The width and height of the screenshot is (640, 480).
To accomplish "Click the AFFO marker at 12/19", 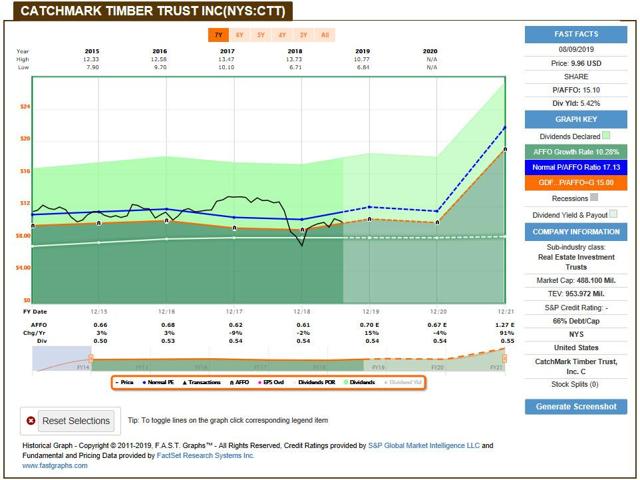I will click(370, 220).
